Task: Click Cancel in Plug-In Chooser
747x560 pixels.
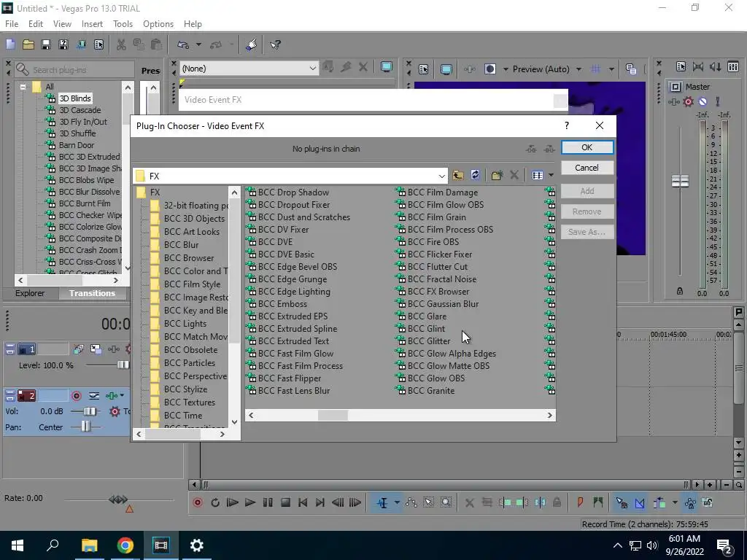Action: (x=587, y=168)
